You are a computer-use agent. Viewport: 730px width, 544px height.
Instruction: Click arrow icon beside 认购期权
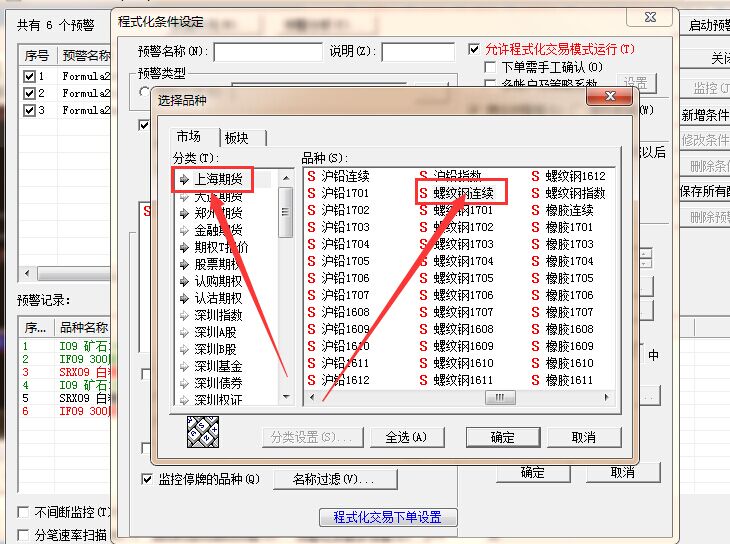coord(184,281)
